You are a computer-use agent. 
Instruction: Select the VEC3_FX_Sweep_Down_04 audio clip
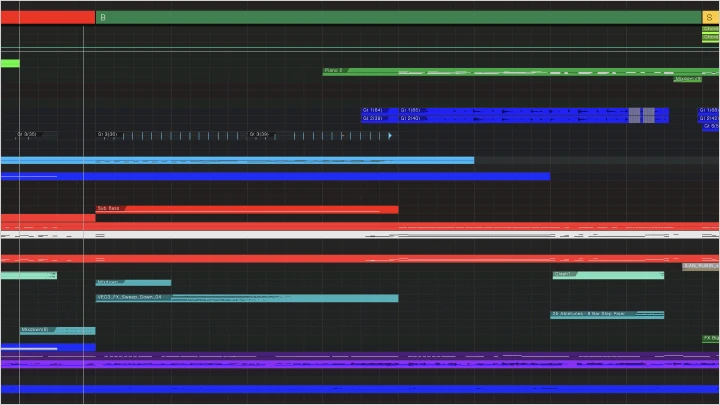(x=247, y=298)
